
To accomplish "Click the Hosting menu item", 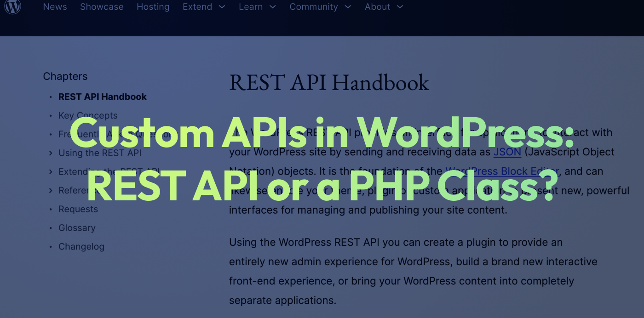I will (x=153, y=7).
